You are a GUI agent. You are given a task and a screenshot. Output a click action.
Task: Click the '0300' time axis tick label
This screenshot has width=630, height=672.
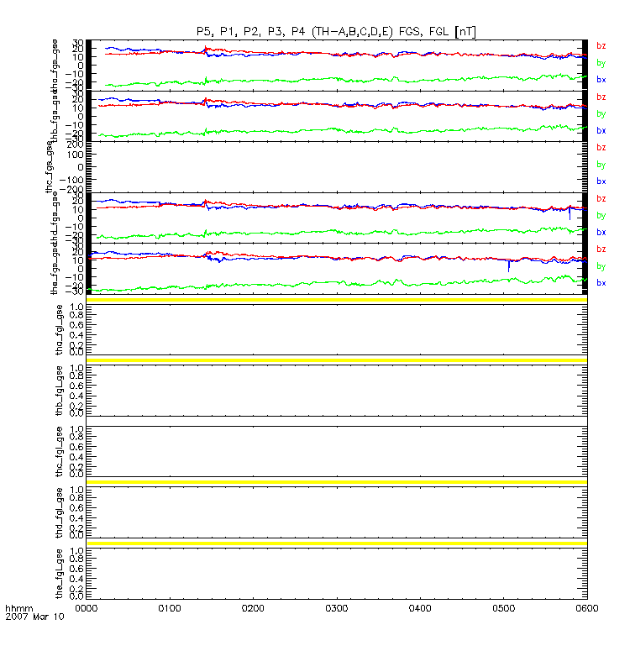(337, 608)
